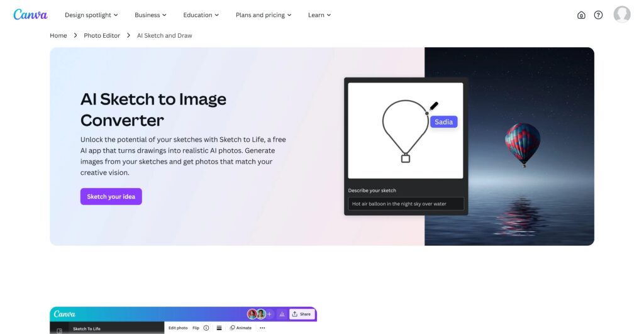The width and height of the screenshot is (644, 334).
Task: Click Flip in the editor preview toolbar
Action: coord(196,328)
